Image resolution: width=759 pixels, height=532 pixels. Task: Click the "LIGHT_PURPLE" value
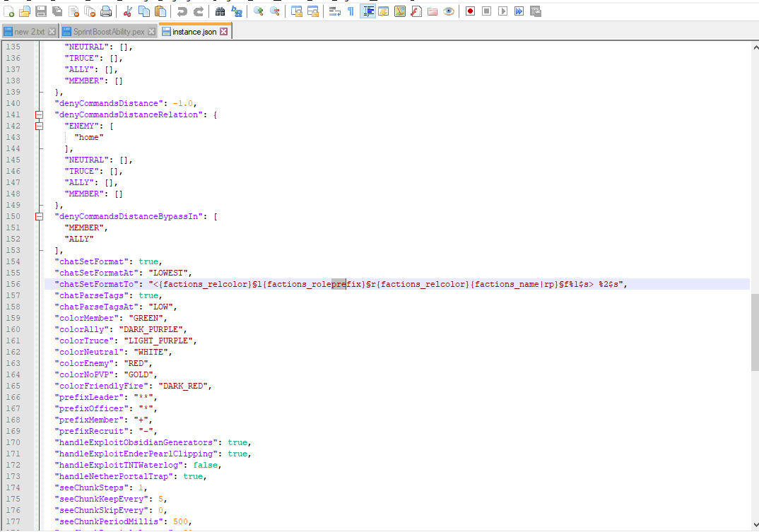[x=158, y=341]
